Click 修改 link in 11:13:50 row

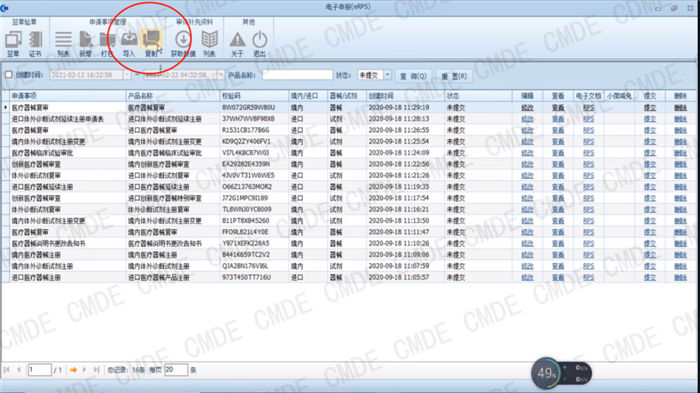tap(527, 221)
